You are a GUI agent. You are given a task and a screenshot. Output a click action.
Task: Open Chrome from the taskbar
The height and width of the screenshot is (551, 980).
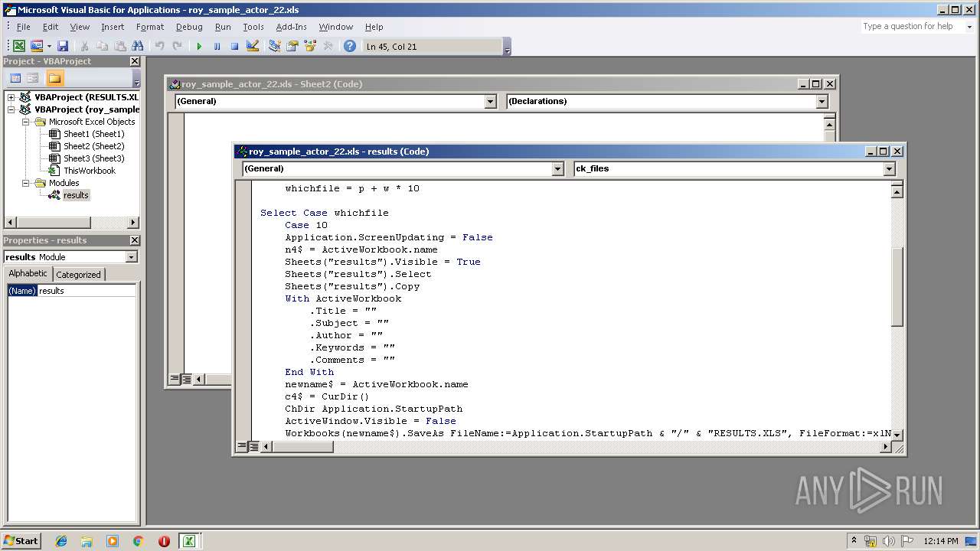[x=138, y=541]
